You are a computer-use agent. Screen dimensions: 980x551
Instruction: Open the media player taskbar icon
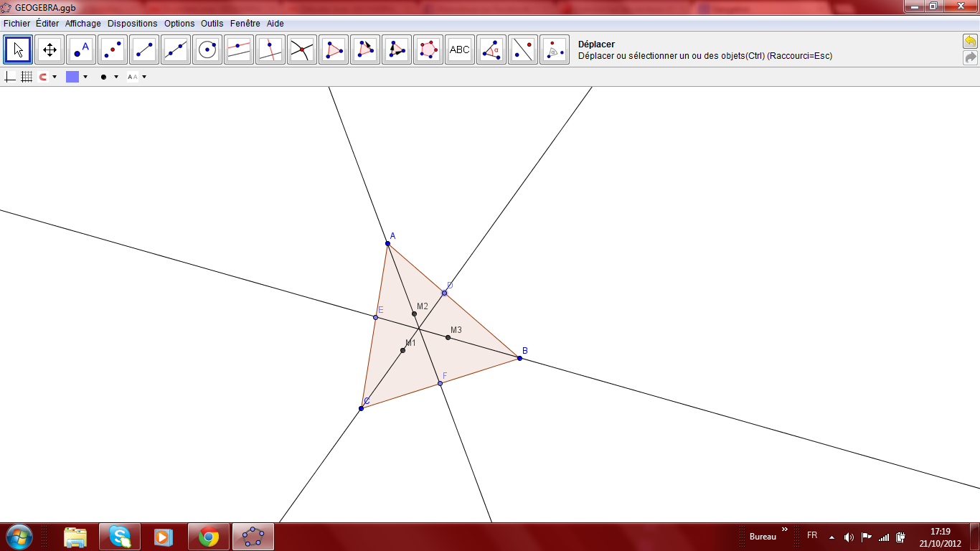(164, 537)
